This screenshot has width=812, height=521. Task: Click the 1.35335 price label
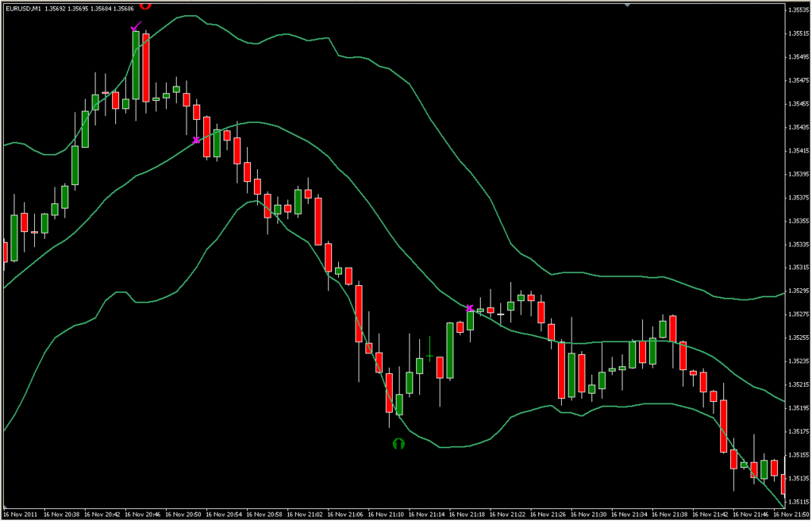[x=798, y=244]
